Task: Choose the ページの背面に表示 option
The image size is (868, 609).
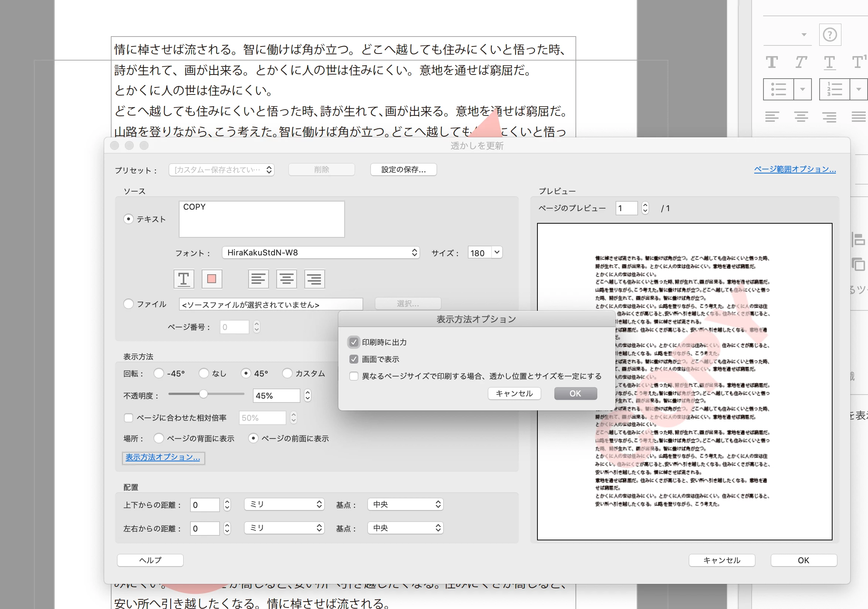Action: click(x=159, y=438)
